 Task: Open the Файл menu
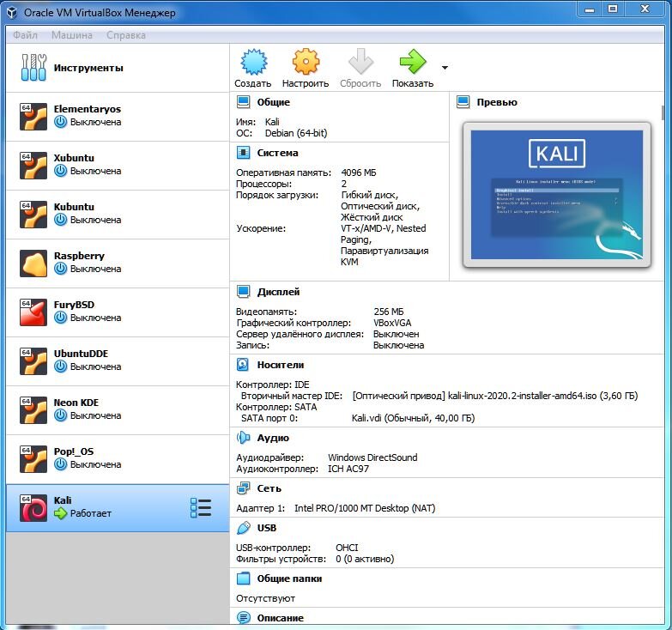coord(25,35)
